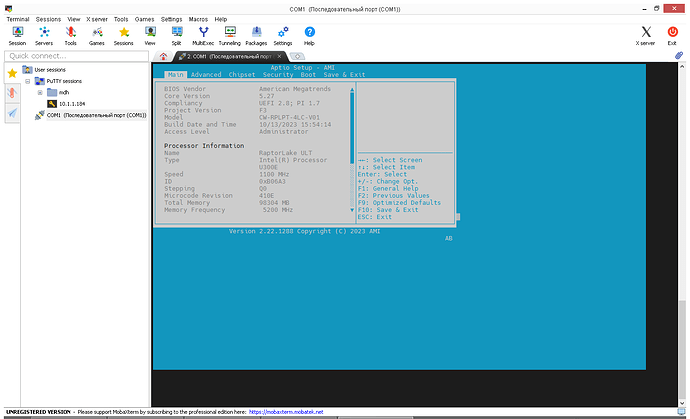Viewport: 690px width, 419px height.
Task: Open the Packages toolbar icon
Action: click(x=256, y=36)
